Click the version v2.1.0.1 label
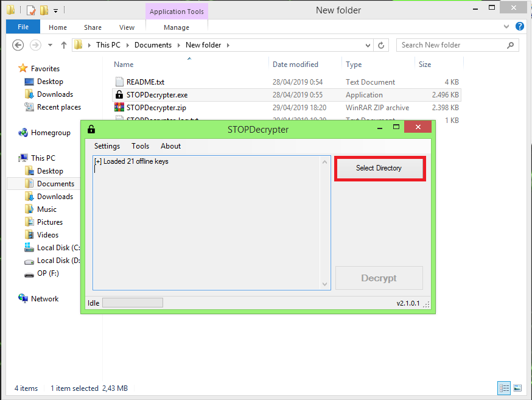The width and height of the screenshot is (532, 400). (x=408, y=303)
